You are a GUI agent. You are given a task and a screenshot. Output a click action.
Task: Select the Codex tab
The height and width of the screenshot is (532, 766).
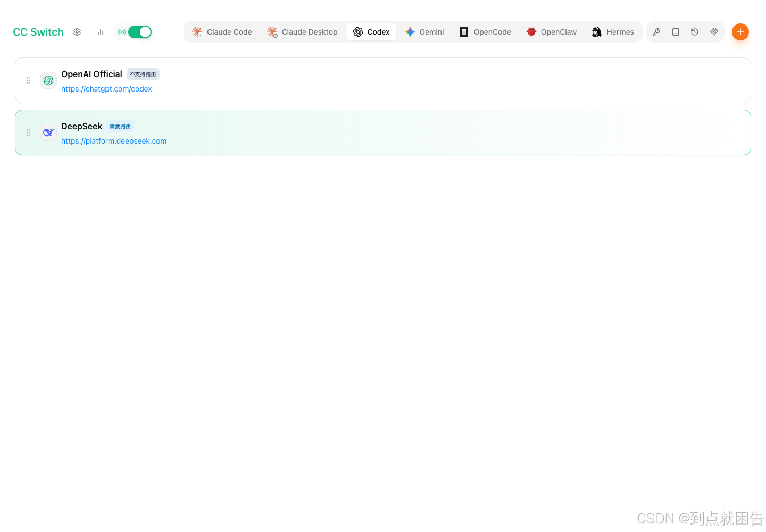click(371, 32)
